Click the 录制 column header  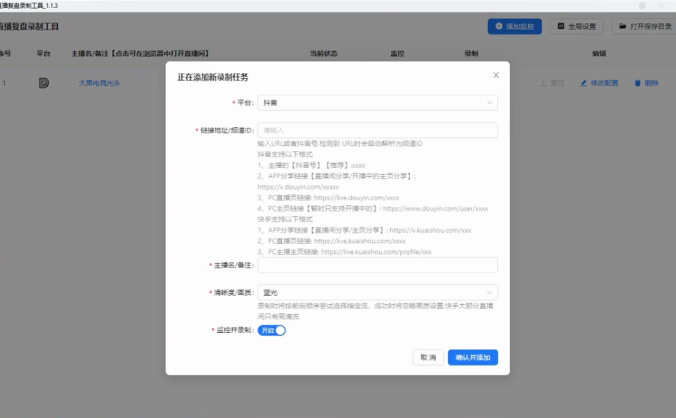point(471,53)
